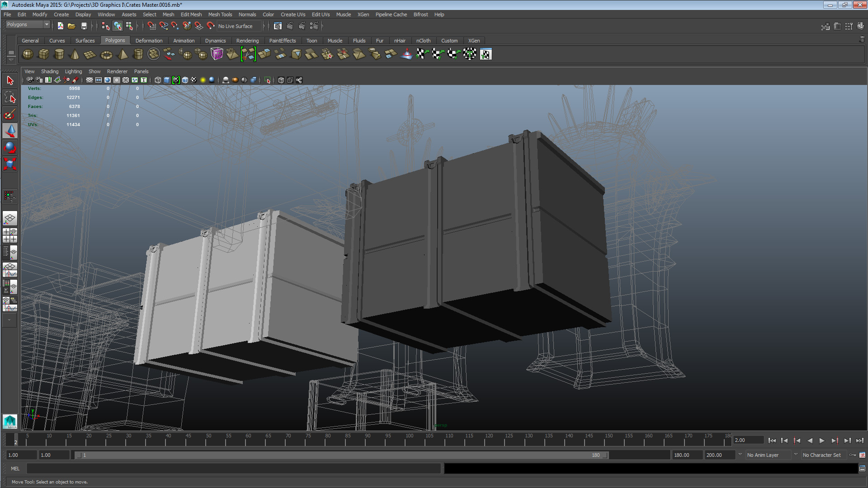Click the Save scene icon
868x488 pixels.
(x=84, y=26)
